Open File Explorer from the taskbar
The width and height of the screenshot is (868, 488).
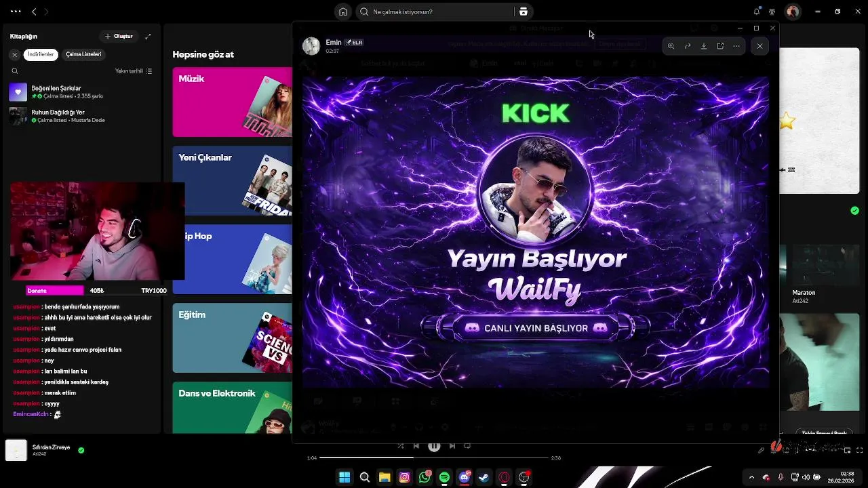click(384, 477)
